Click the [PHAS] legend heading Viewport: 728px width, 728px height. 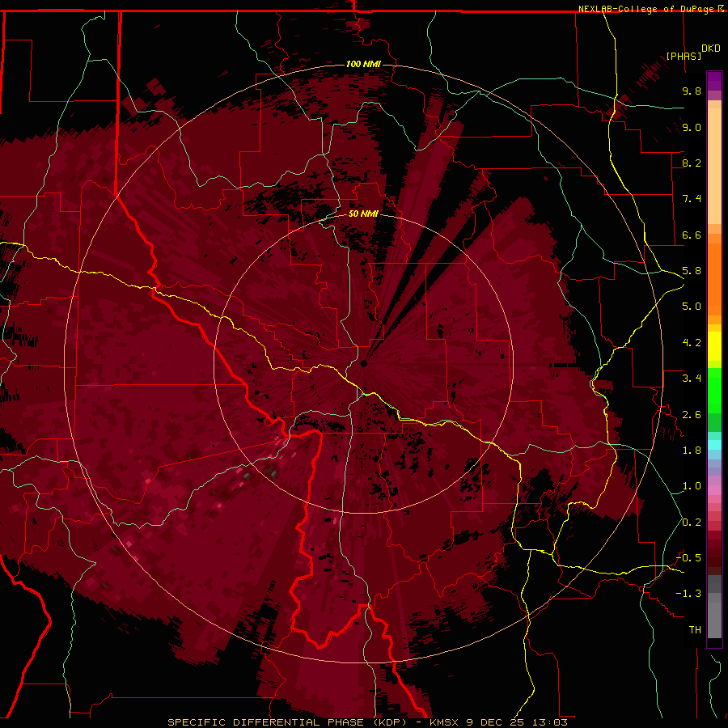click(x=684, y=56)
